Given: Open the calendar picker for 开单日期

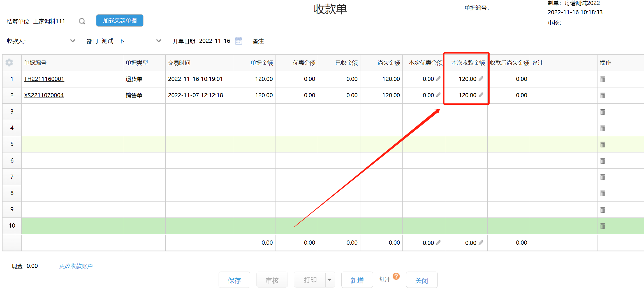Looking at the screenshot, I should pos(238,41).
